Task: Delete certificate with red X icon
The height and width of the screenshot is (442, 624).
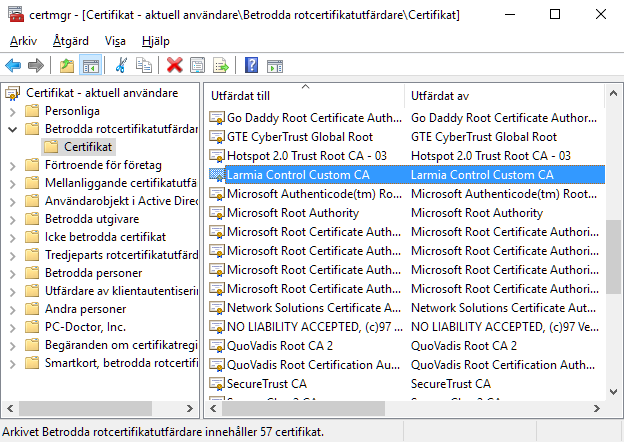Action: (175, 65)
